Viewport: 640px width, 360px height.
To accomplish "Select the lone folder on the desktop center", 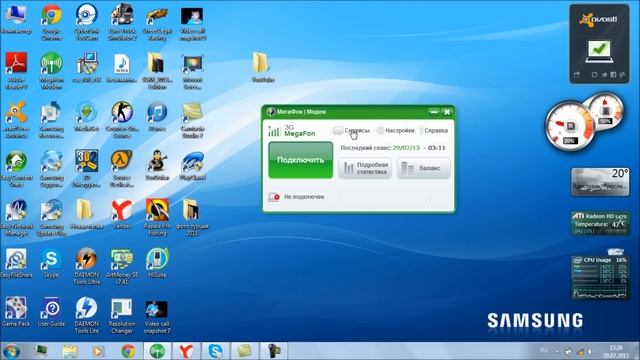I will (x=262, y=67).
